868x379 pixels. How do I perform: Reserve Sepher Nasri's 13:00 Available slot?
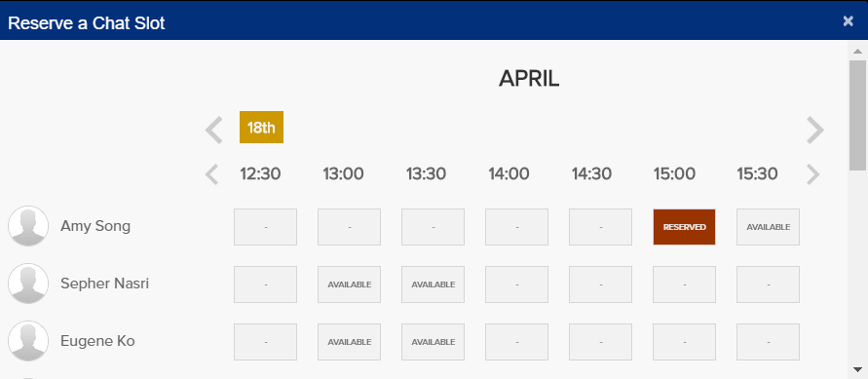pyautogui.click(x=350, y=284)
